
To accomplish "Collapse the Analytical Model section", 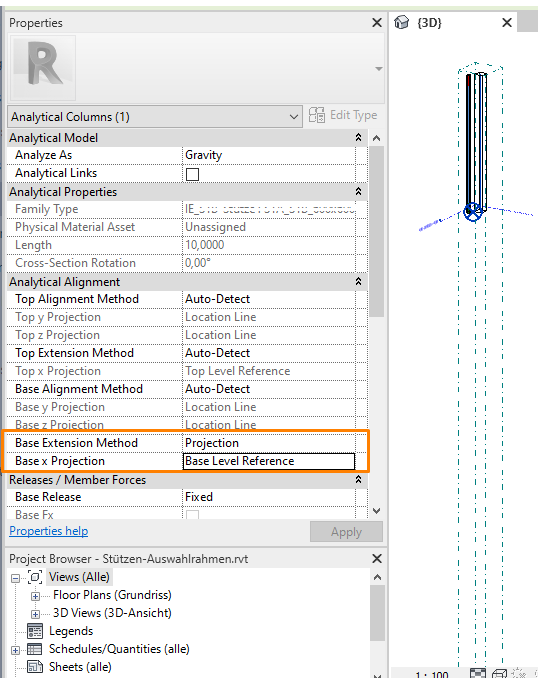I will [359, 137].
